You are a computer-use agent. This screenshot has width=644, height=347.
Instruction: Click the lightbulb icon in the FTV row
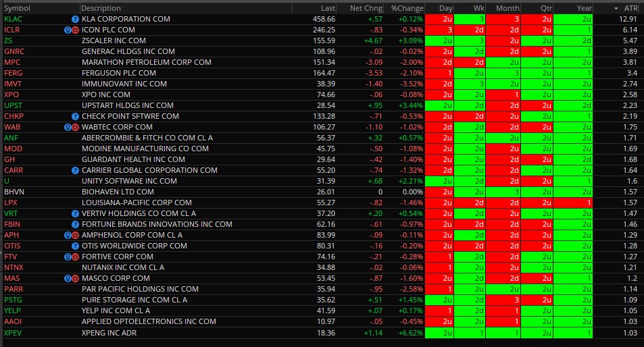68,257
